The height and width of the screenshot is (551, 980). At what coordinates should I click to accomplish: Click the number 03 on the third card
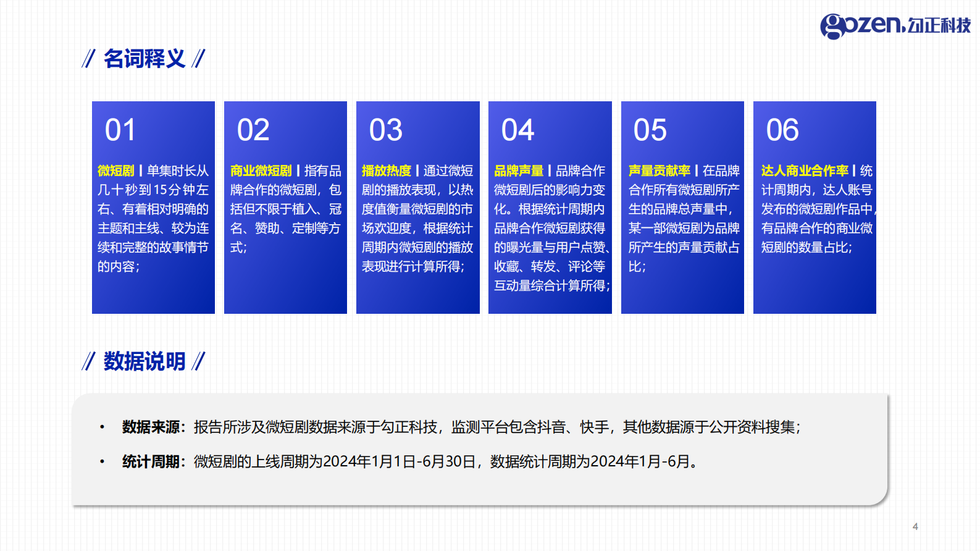click(x=386, y=130)
